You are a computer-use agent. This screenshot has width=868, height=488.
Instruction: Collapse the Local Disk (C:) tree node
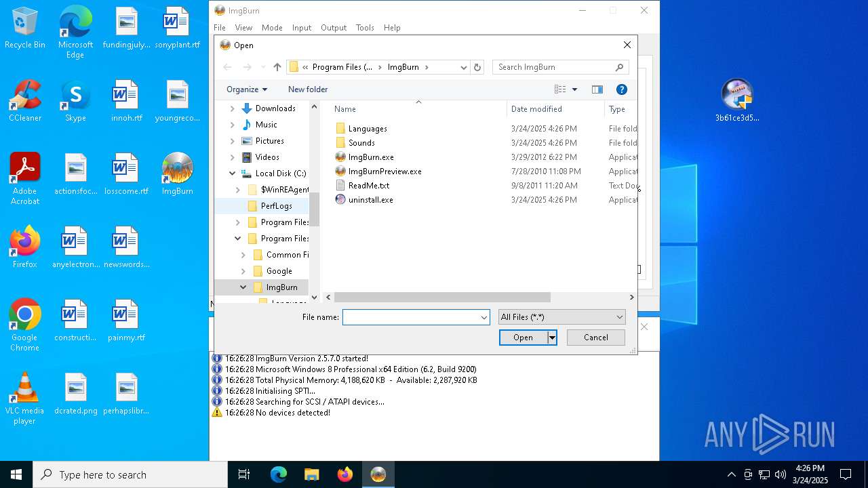233,174
